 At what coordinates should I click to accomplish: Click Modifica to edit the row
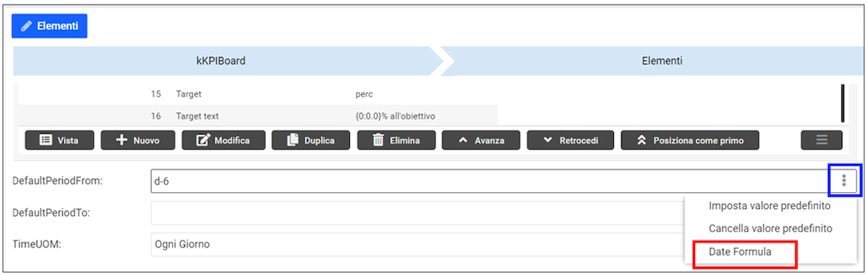point(224,141)
